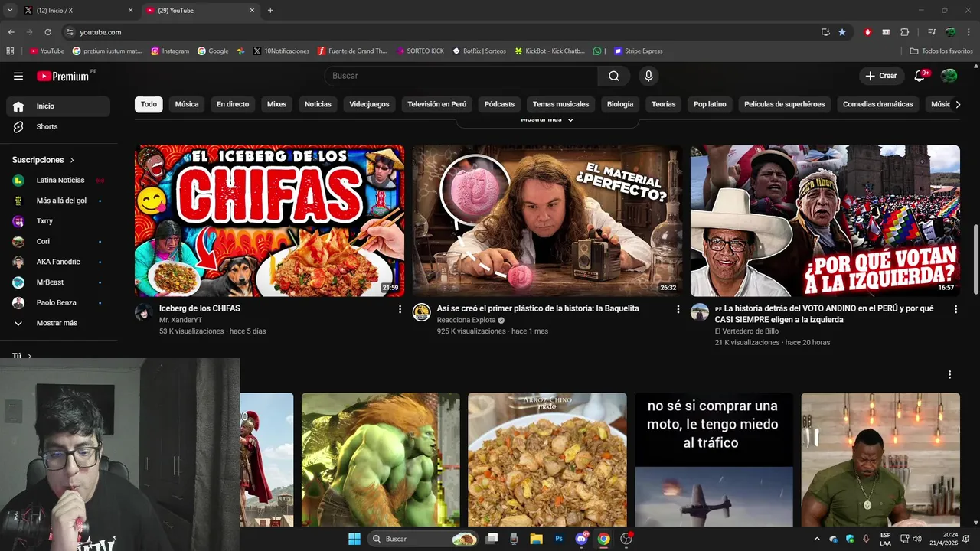The height and width of the screenshot is (551, 980).
Task: Open the notifications bell
Action: tap(920, 76)
